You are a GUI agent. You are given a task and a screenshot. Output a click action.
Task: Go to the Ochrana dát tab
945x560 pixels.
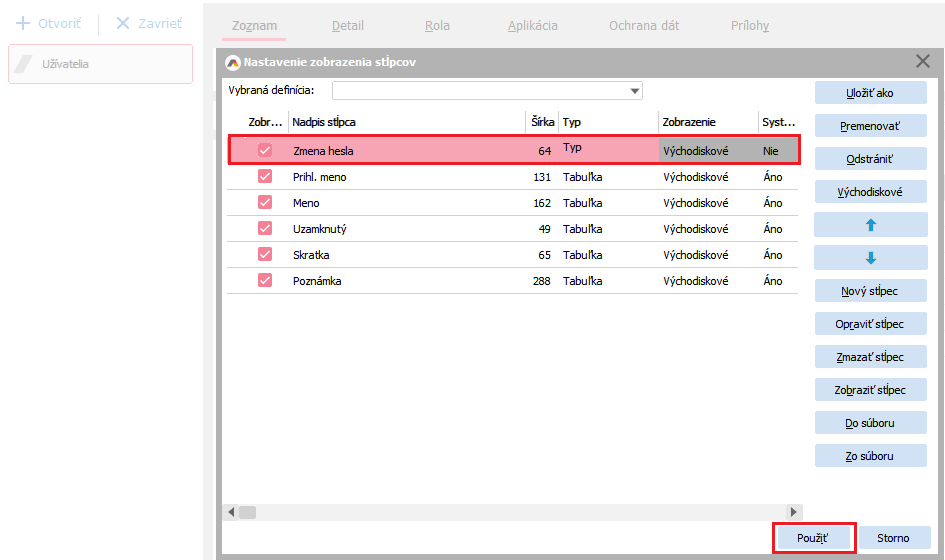[x=644, y=26]
